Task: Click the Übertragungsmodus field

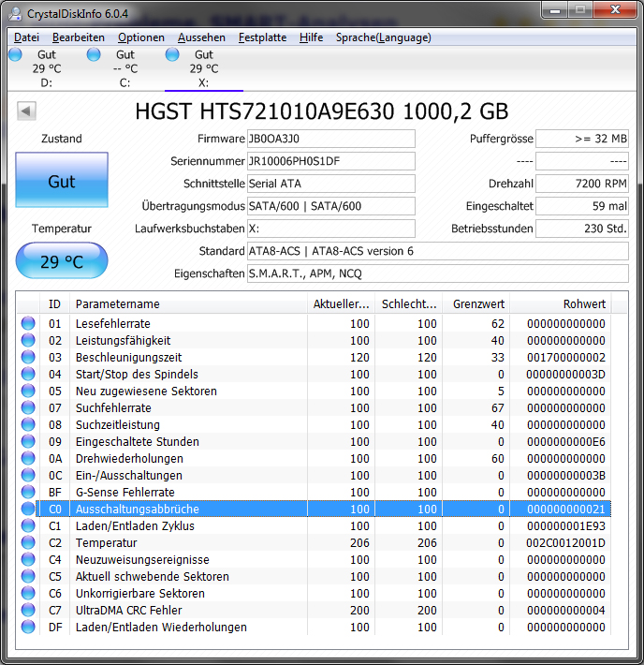Action: (x=331, y=206)
